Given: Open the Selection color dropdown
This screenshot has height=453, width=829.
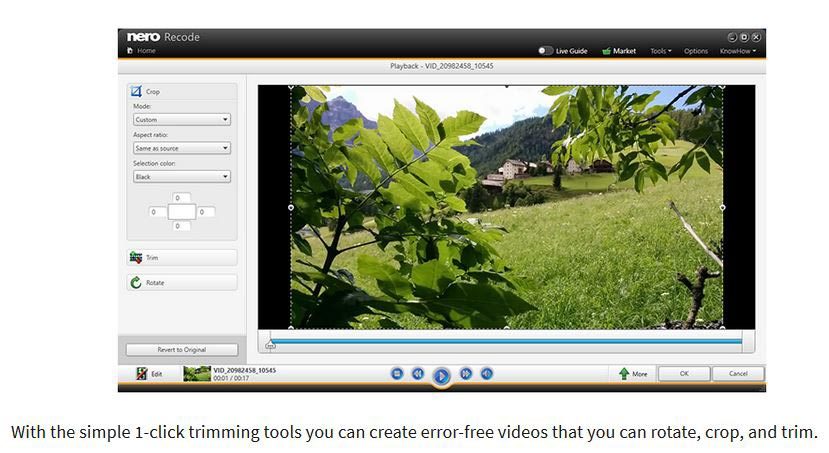Looking at the screenshot, I should coord(182,177).
